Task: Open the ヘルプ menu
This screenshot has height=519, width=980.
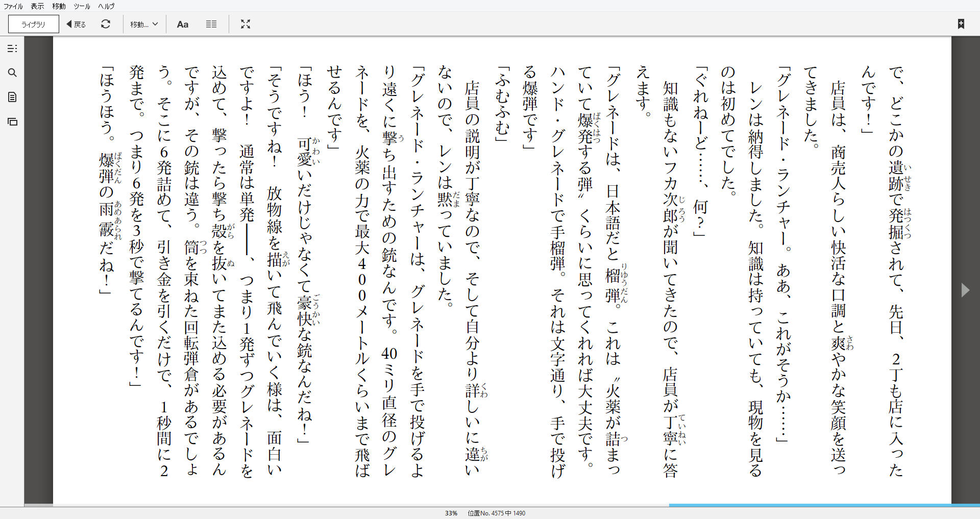Action: click(x=106, y=6)
